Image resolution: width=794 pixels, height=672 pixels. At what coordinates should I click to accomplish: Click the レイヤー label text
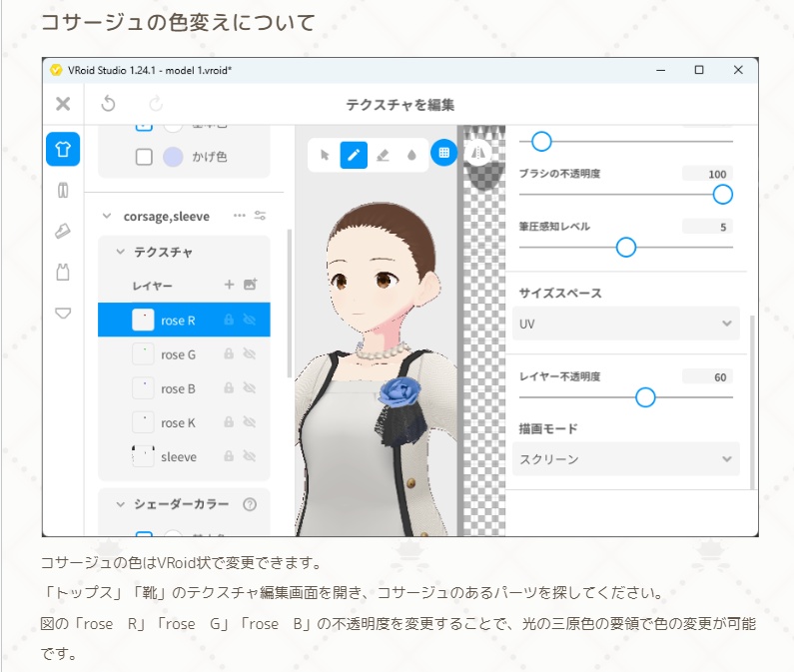point(152,286)
